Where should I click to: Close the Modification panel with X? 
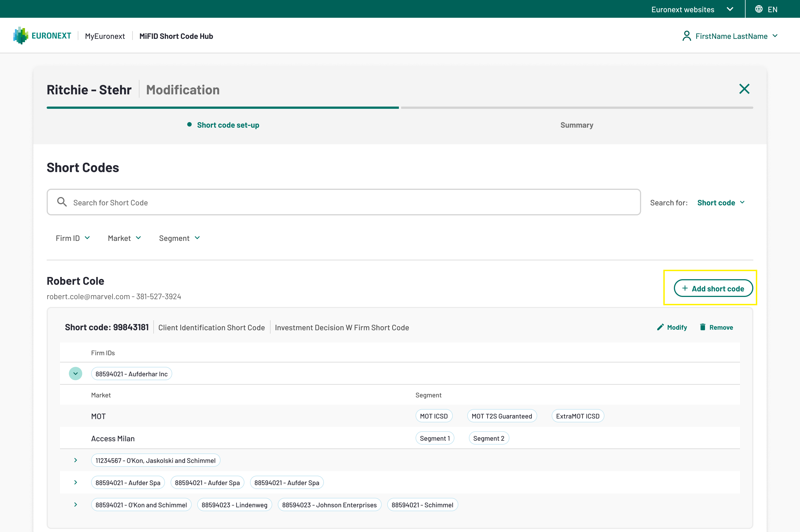[x=744, y=89]
